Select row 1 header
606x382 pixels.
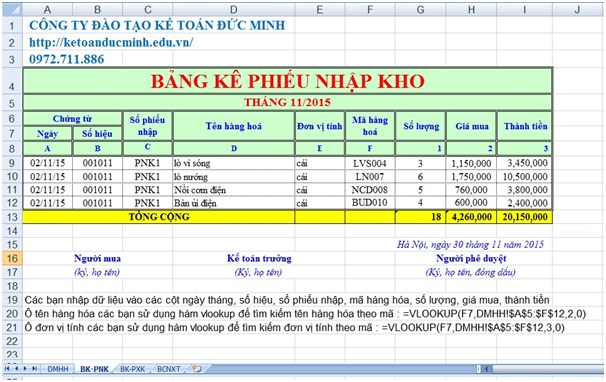(x=12, y=26)
